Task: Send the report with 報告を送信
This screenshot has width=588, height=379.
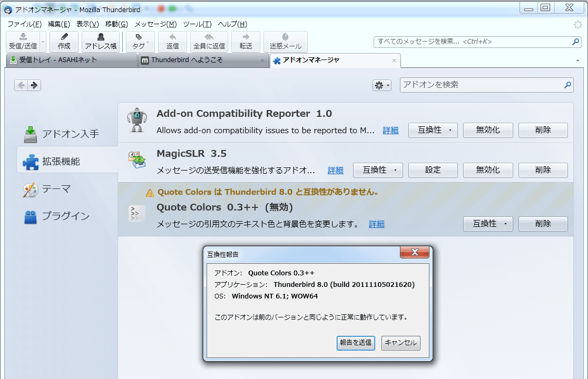Action: 356,343
